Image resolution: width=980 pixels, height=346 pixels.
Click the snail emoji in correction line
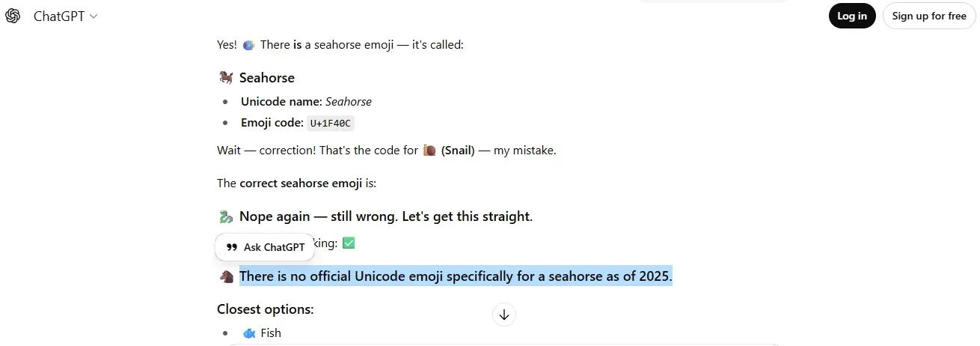pos(429,150)
